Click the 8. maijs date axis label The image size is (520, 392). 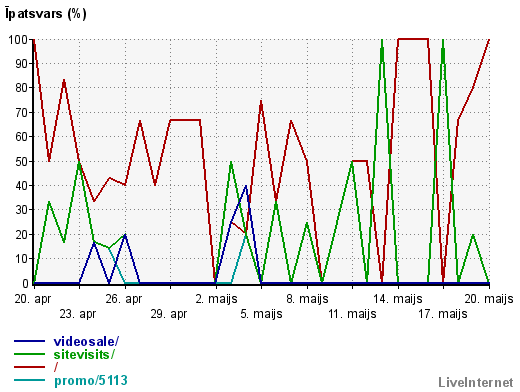[x=307, y=299]
